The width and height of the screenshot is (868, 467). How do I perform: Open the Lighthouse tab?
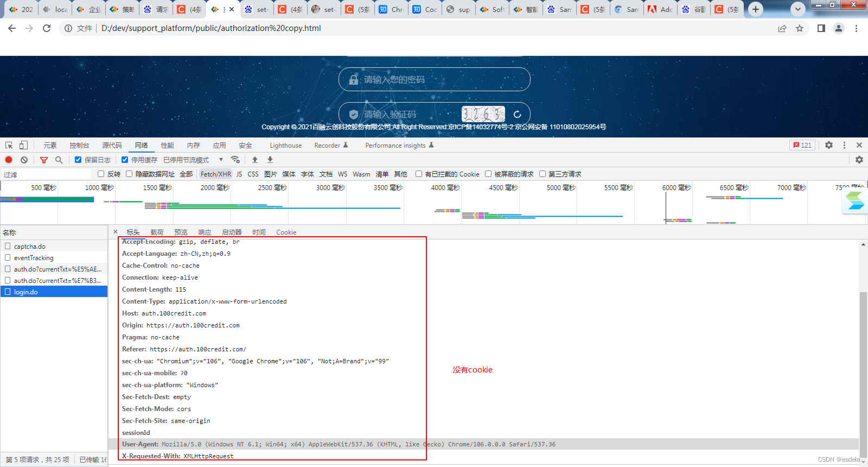285,145
